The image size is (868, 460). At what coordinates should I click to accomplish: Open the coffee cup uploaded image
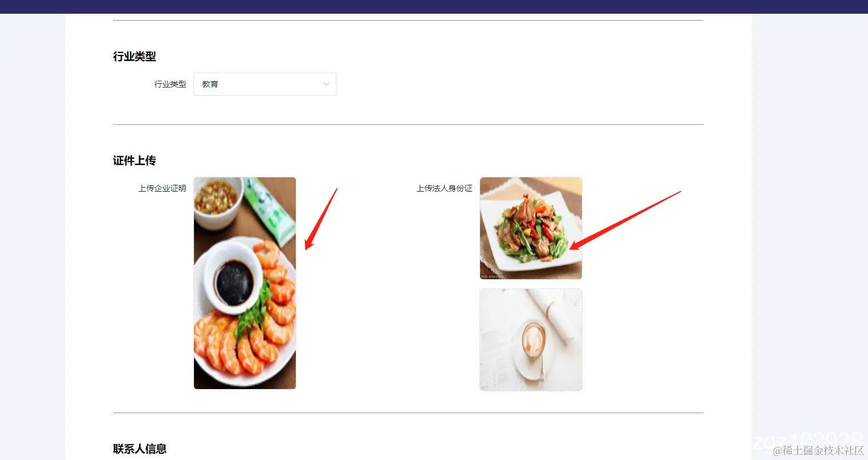531,340
